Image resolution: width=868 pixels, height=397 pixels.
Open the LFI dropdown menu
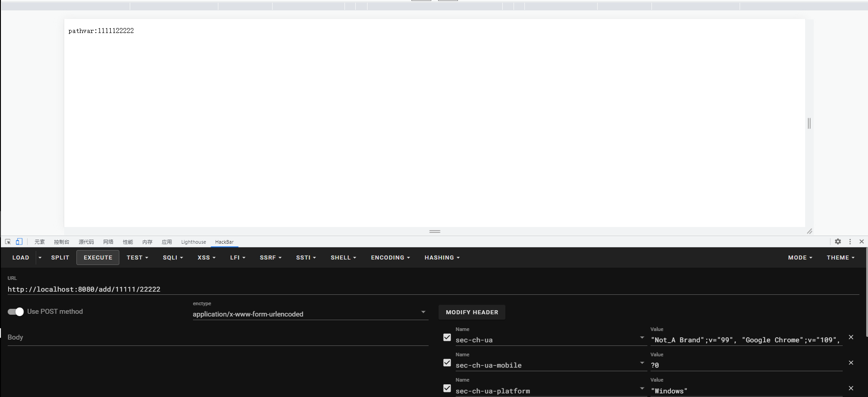237,258
